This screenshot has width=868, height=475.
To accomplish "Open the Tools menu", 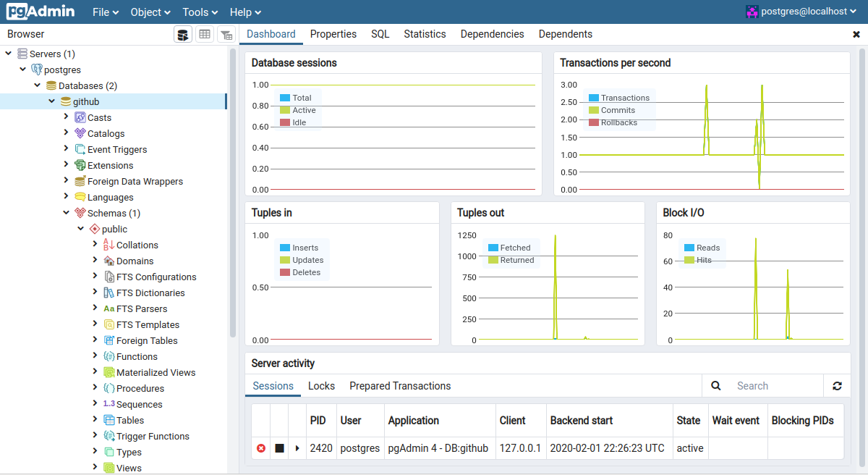I will (200, 12).
